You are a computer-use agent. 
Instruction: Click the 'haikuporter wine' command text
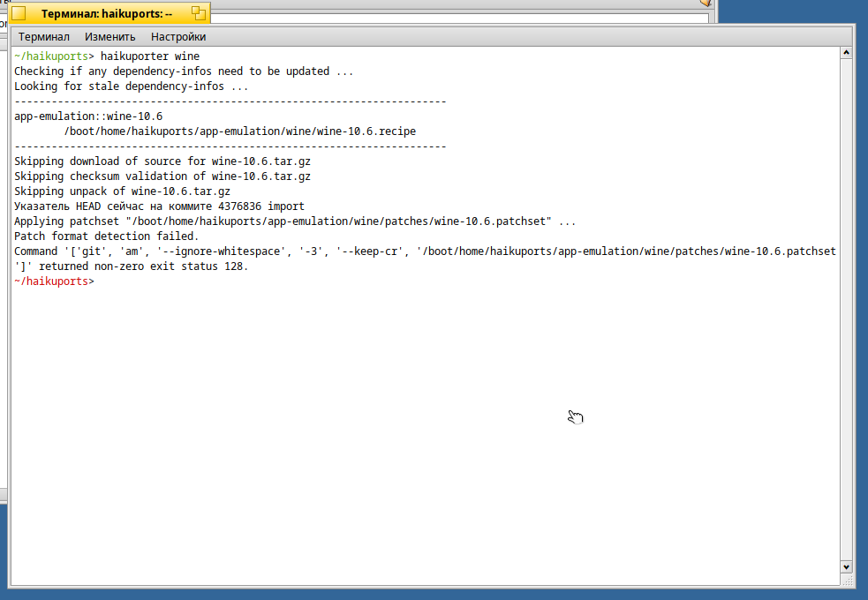[150, 56]
